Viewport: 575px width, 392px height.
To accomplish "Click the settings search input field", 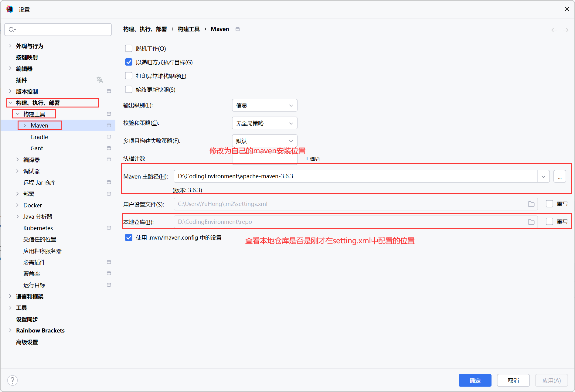I will click(x=58, y=29).
